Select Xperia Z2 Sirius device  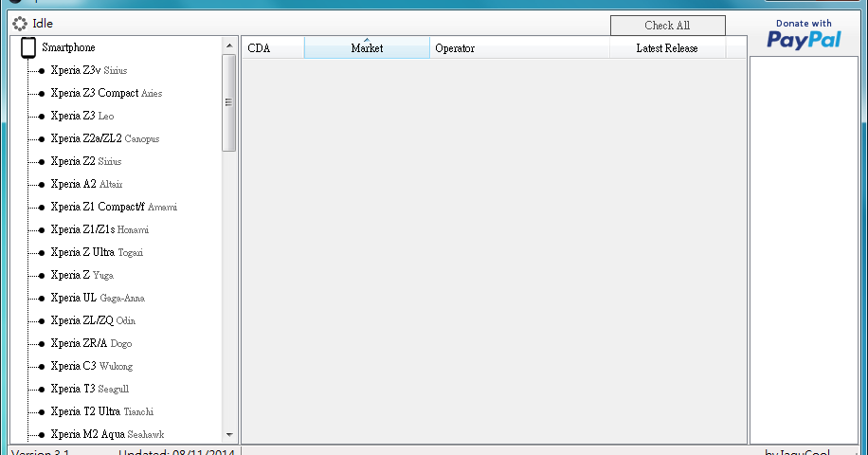pos(86,161)
